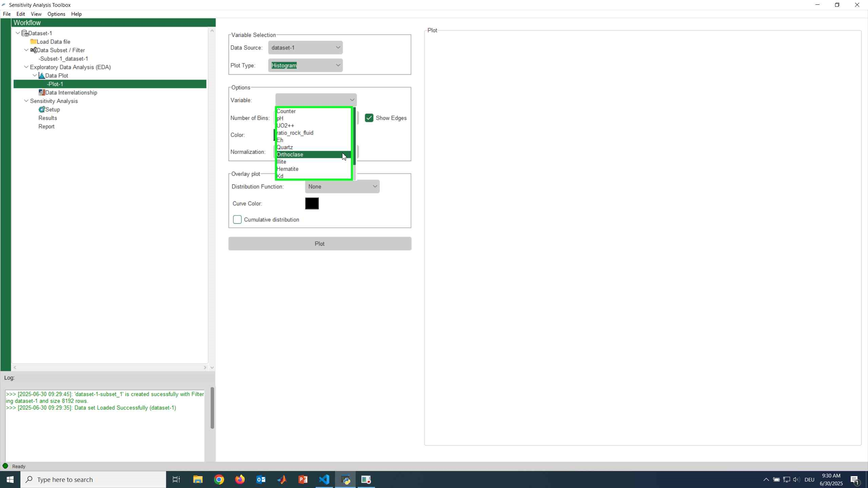Open Distribution Function dropdown
The height and width of the screenshot is (488, 868).
click(342, 187)
